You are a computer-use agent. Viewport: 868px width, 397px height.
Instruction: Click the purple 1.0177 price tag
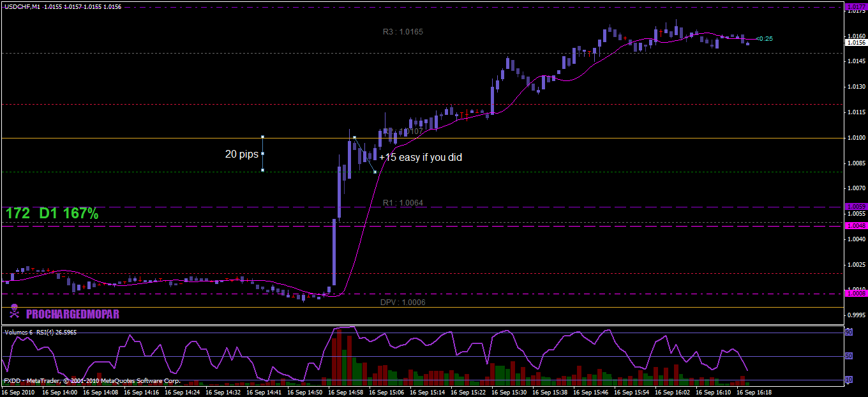[855, 6]
